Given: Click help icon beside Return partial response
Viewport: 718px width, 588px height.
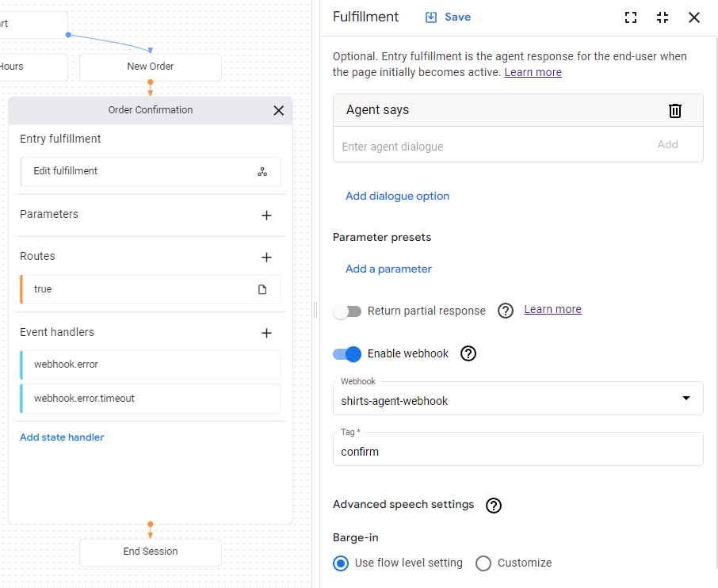Looking at the screenshot, I should [x=506, y=311].
